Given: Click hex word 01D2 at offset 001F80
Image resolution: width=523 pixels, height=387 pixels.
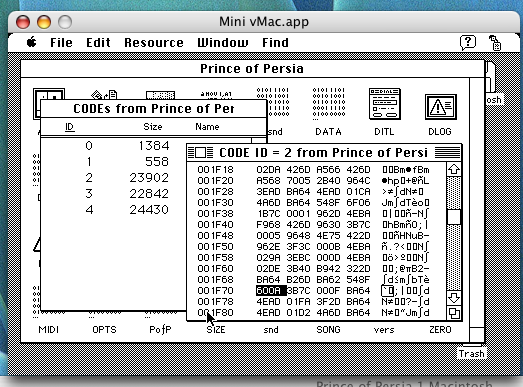Looking at the screenshot, I should pos(299,313).
